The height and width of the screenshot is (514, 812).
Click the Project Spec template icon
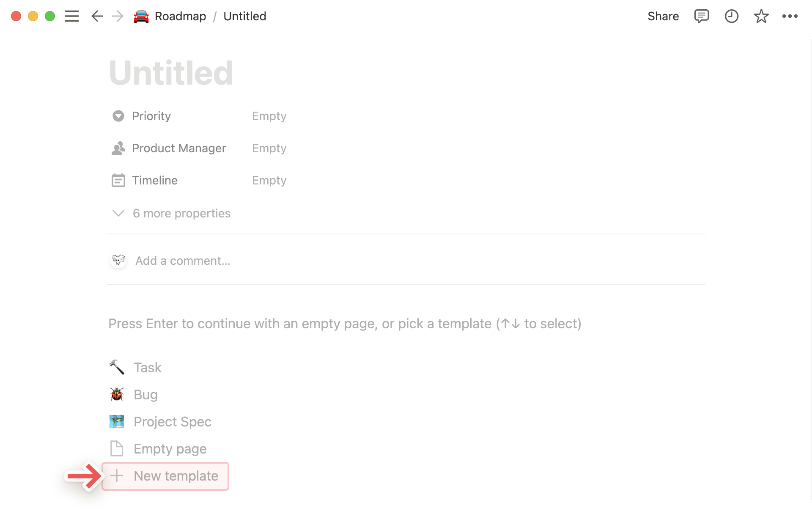click(117, 421)
